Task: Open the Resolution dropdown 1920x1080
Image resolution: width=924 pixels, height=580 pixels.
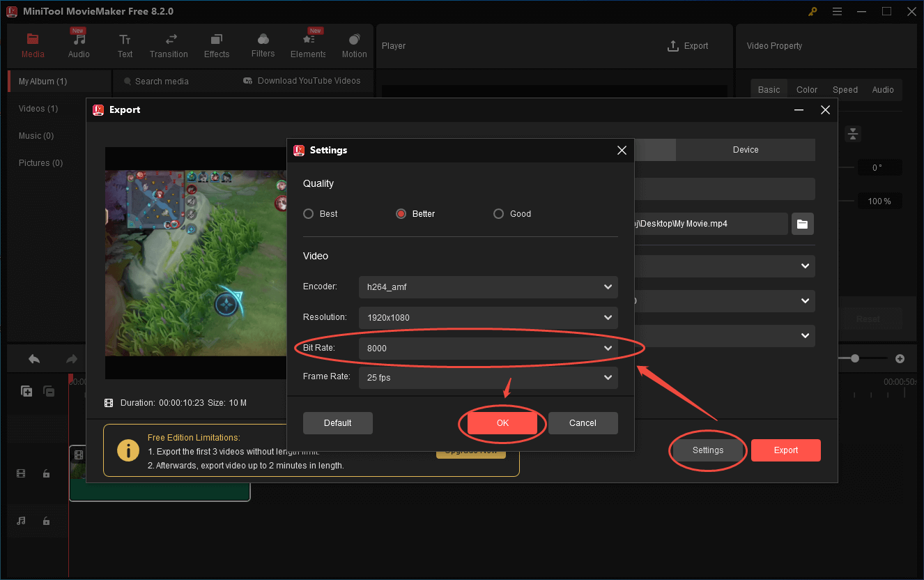Action: [488, 317]
